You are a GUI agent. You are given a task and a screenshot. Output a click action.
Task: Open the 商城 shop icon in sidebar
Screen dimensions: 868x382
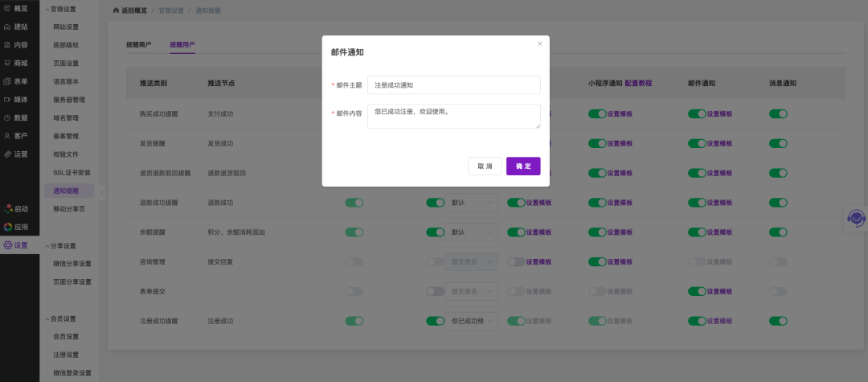click(x=8, y=63)
